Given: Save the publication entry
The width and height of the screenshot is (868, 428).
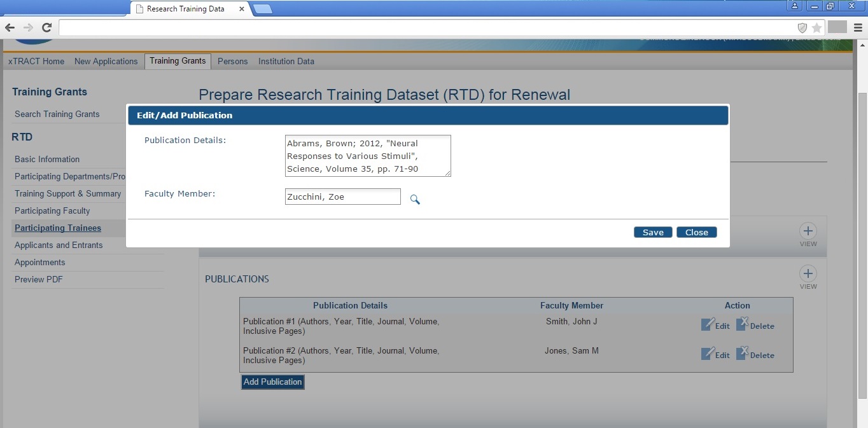Looking at the screenshot, I should [653, 232].
